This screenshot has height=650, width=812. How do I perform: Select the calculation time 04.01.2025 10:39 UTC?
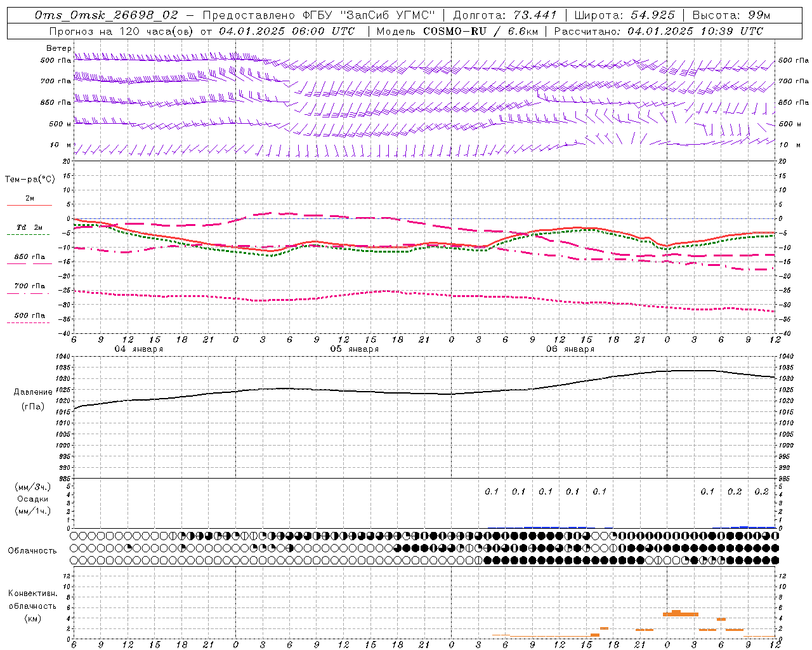tap(695, 31)
